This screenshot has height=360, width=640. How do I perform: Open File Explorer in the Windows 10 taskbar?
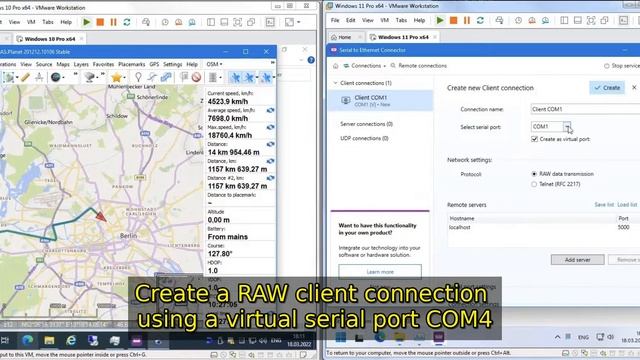pos(49,340)
